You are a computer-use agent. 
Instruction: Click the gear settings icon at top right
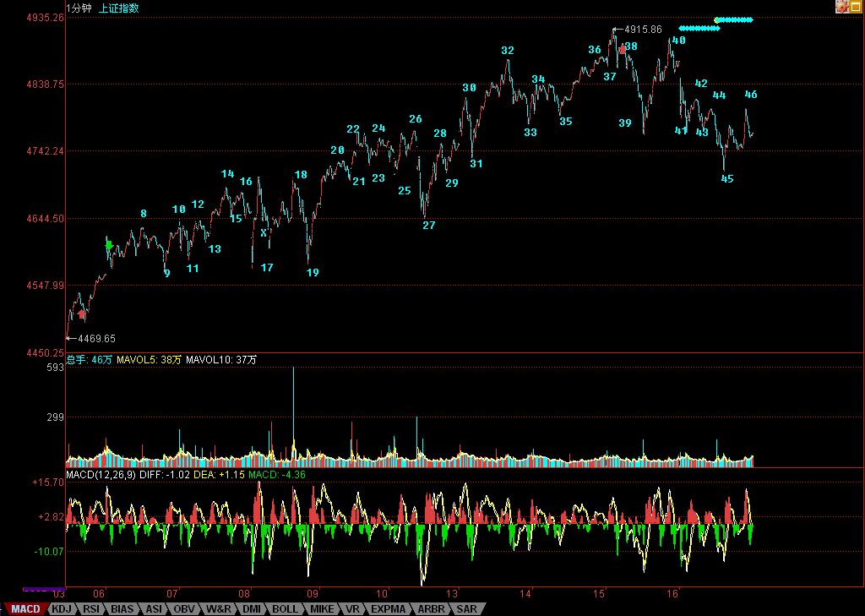[842, 7]
